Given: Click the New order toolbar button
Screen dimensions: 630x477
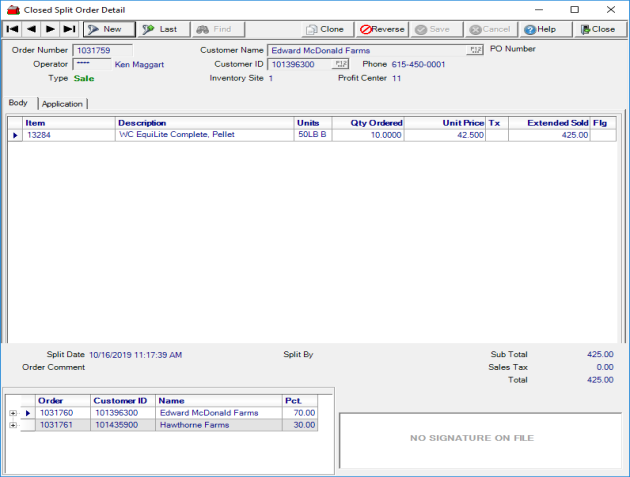Looking at the screenshot, I should pyautogui.click(x=108, y=29).
